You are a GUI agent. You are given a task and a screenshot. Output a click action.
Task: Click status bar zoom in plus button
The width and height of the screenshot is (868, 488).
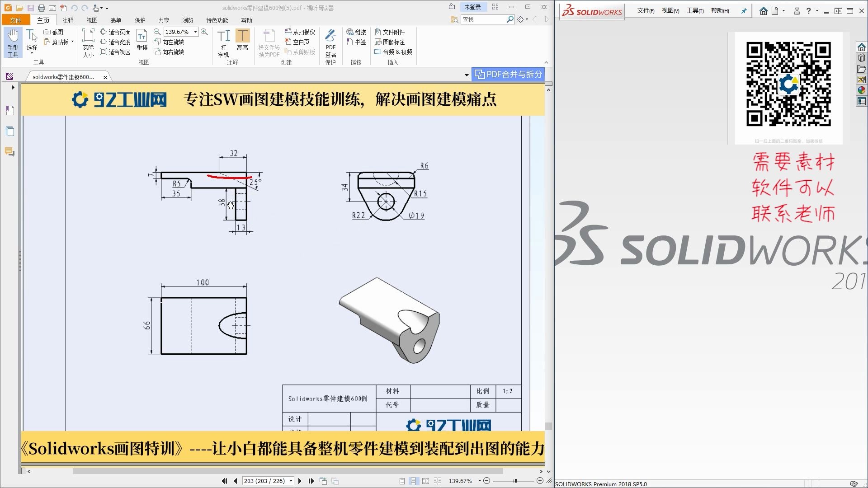tap(540, 481)
